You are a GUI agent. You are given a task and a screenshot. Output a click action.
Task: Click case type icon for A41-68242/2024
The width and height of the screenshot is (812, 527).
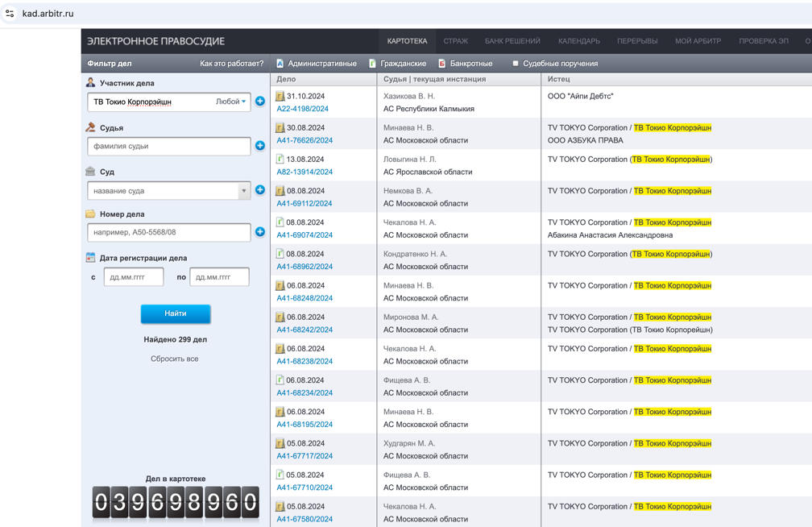280,317
